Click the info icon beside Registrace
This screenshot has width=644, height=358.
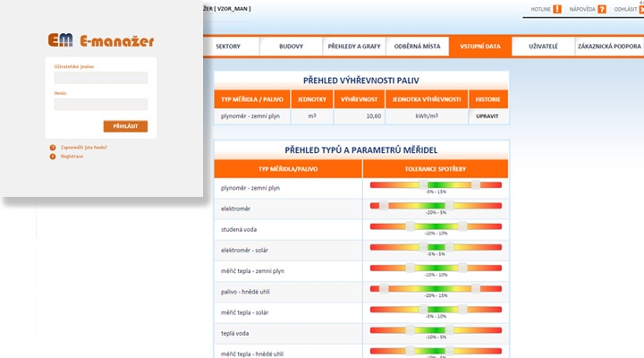click(53, 156)
